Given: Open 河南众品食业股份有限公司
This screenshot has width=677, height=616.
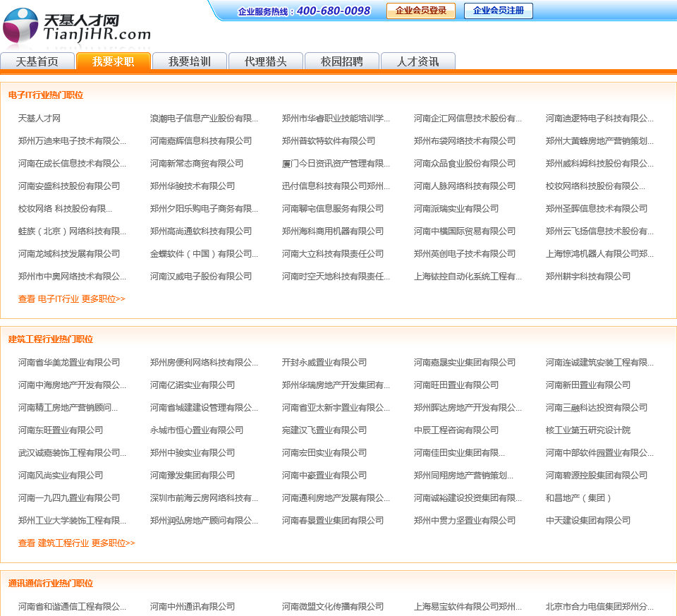Looking at the screenshot, I should point(465,163).
